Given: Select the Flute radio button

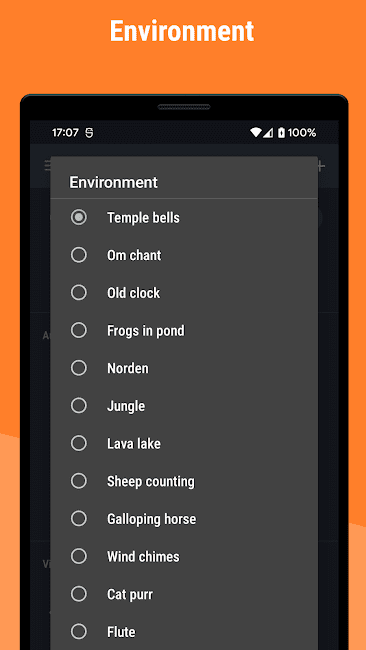Looking at the screenshot, I should (x=79, y=632).
